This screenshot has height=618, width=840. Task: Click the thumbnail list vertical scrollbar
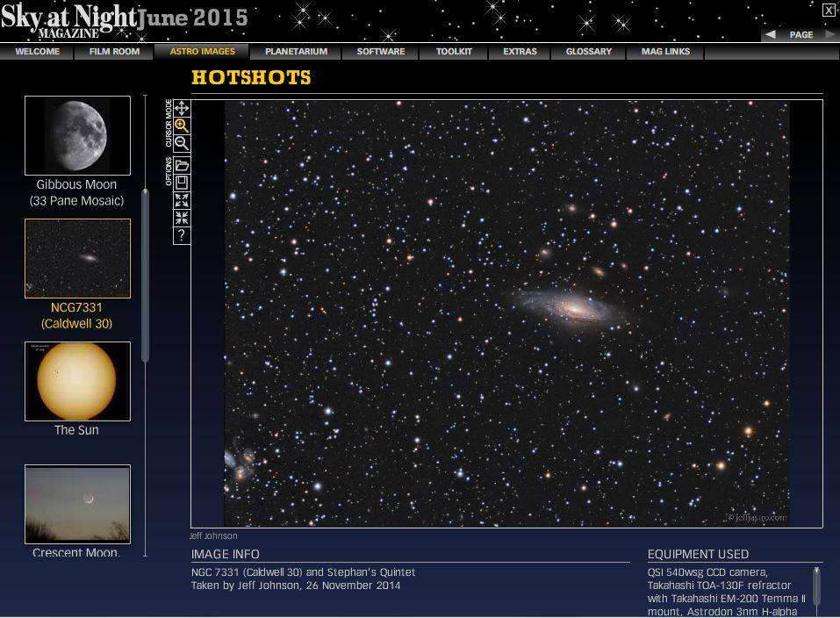coord(146,277)
